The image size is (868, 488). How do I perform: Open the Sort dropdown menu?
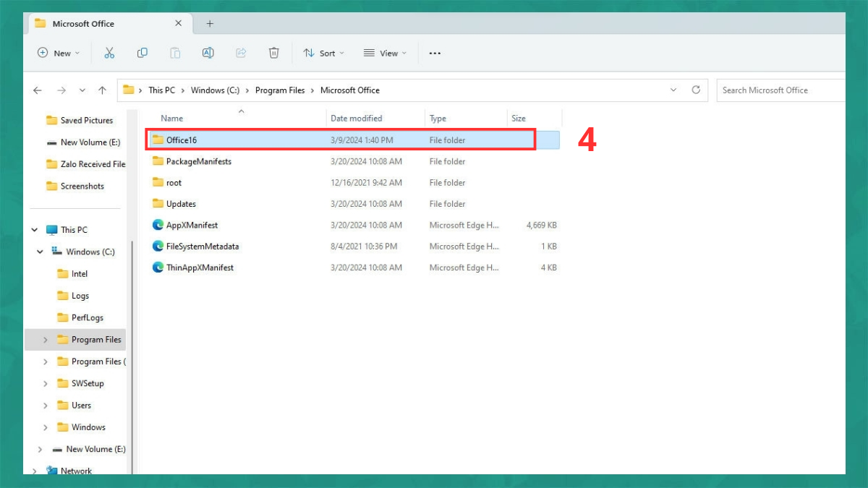click(x=323, y=53)
